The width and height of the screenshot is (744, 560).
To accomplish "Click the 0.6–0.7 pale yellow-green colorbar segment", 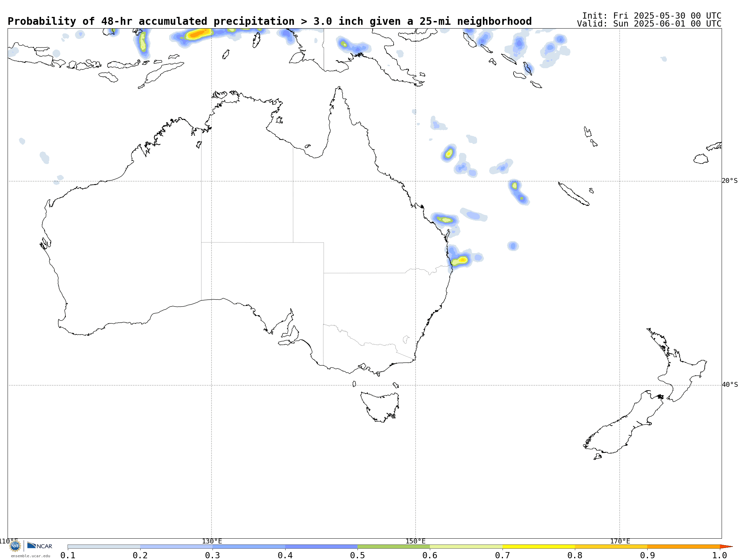I will pyautogui.click(x=466, y=547).
